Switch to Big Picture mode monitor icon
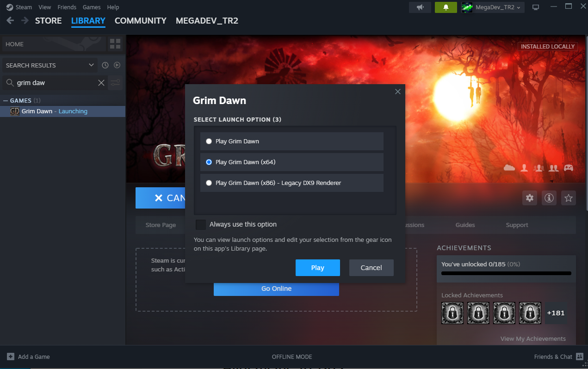 coord(536,7)
